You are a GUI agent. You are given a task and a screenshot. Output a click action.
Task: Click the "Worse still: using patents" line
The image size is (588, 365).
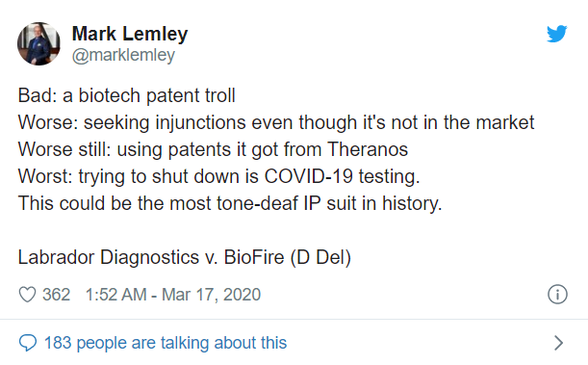(213, 149)
